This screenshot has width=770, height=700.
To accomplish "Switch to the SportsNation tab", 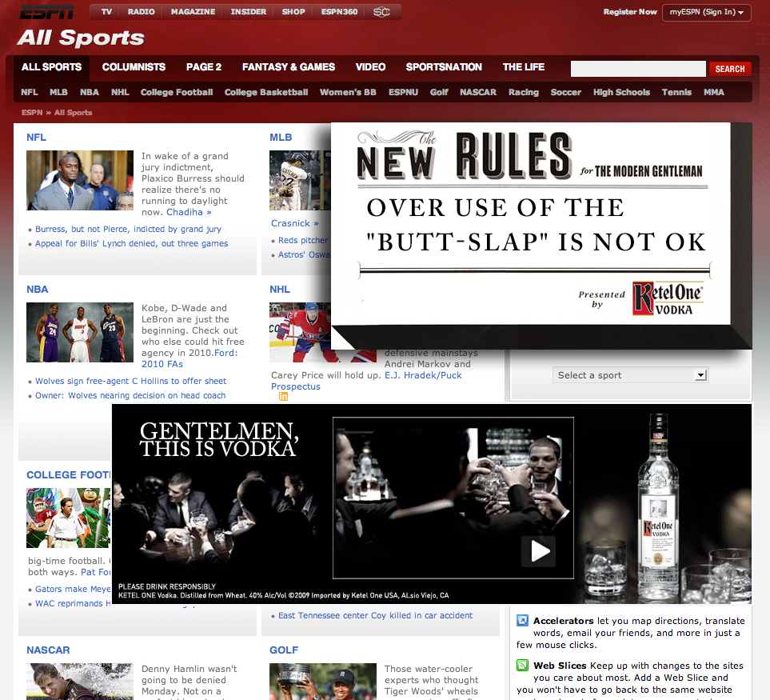I will [444, 67].
